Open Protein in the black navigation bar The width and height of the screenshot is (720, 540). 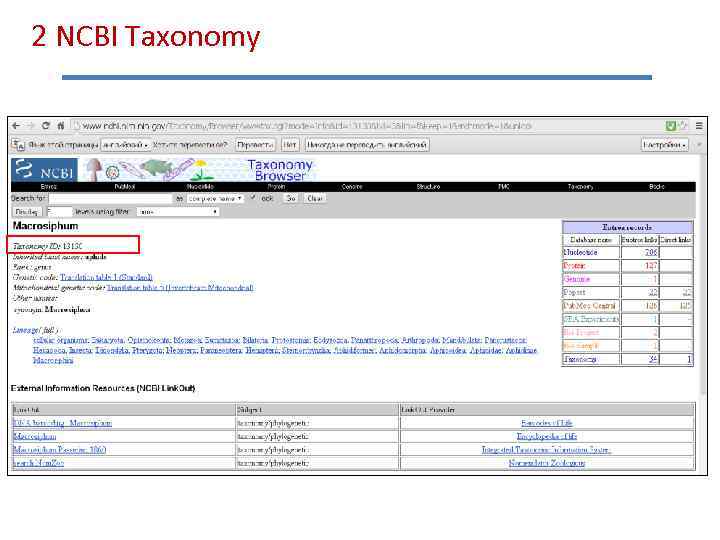click(x=276, y=186)
